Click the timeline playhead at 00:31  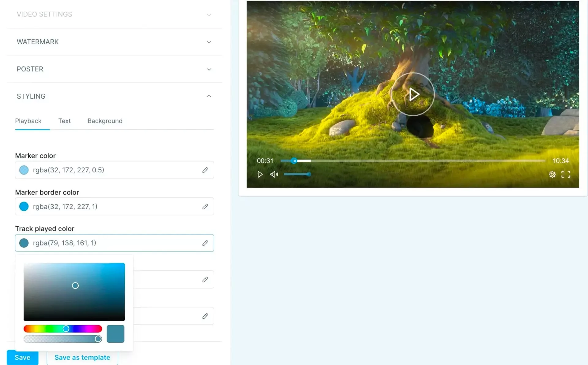pyautogui.click(x=294, y=161)
